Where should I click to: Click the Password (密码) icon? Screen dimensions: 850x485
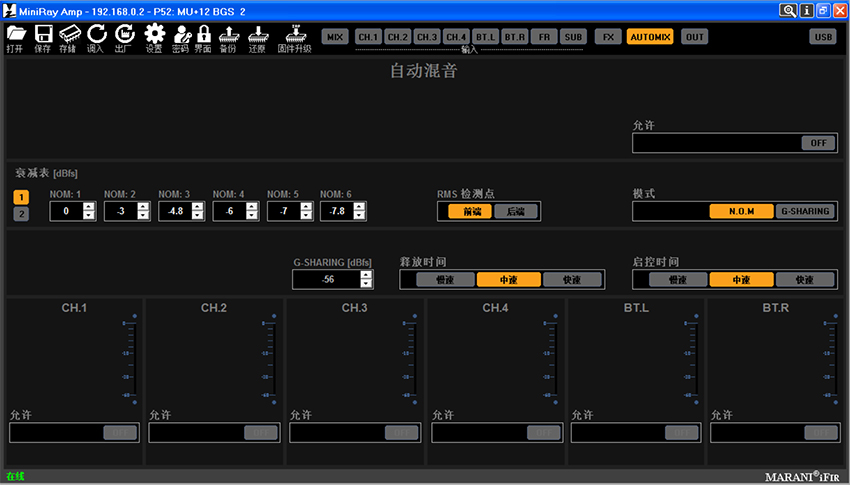pos(180,36)
